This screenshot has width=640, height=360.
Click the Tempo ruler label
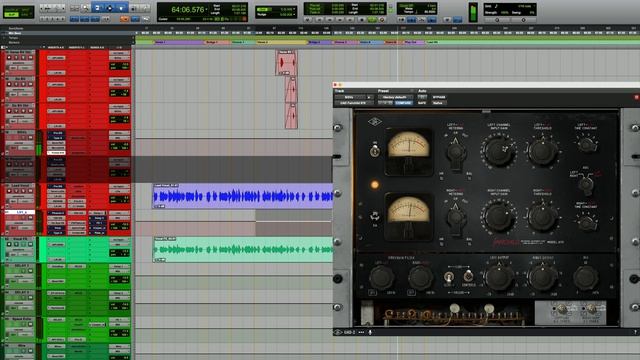13,38
